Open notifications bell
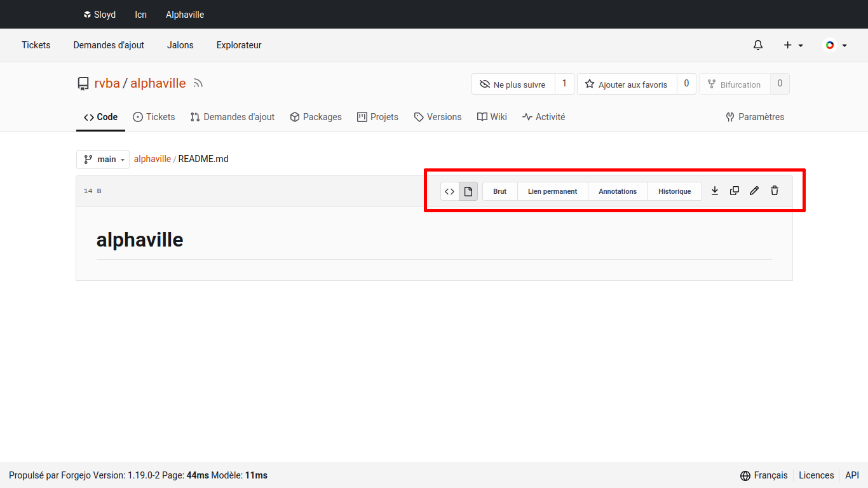868x488 pixels. [x=758, y=45]
